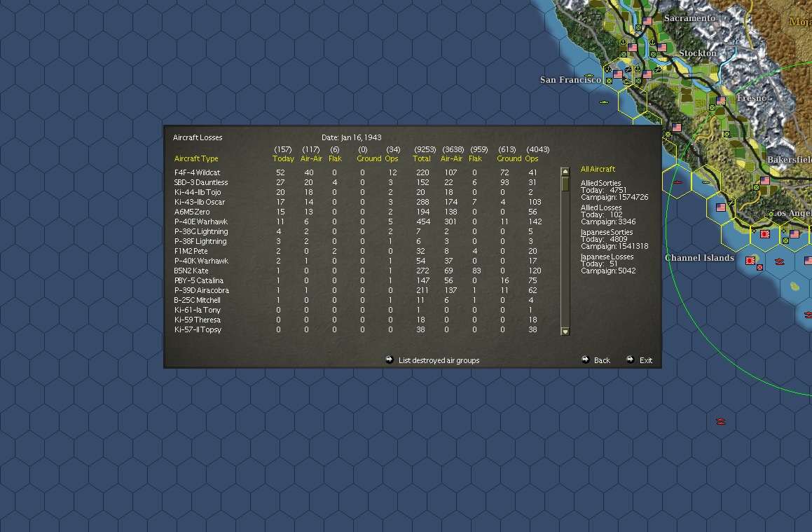Toggle the All Aircraft filter
The height and width of the screenshot is (532, 812).
click(x=598, y=169)
